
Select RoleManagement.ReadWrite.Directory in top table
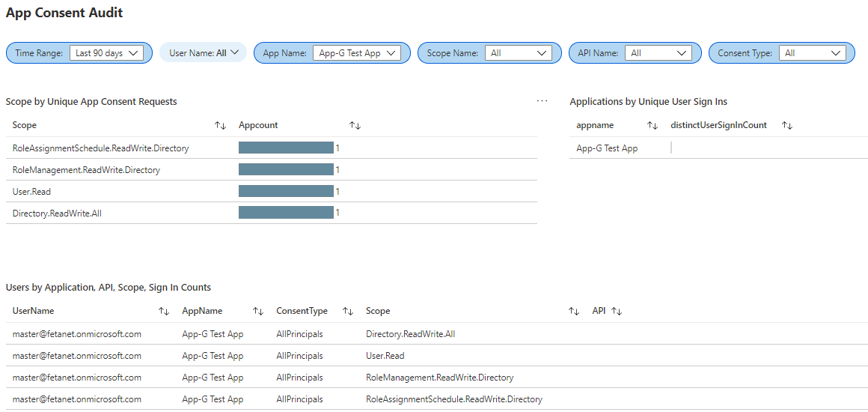86,170
